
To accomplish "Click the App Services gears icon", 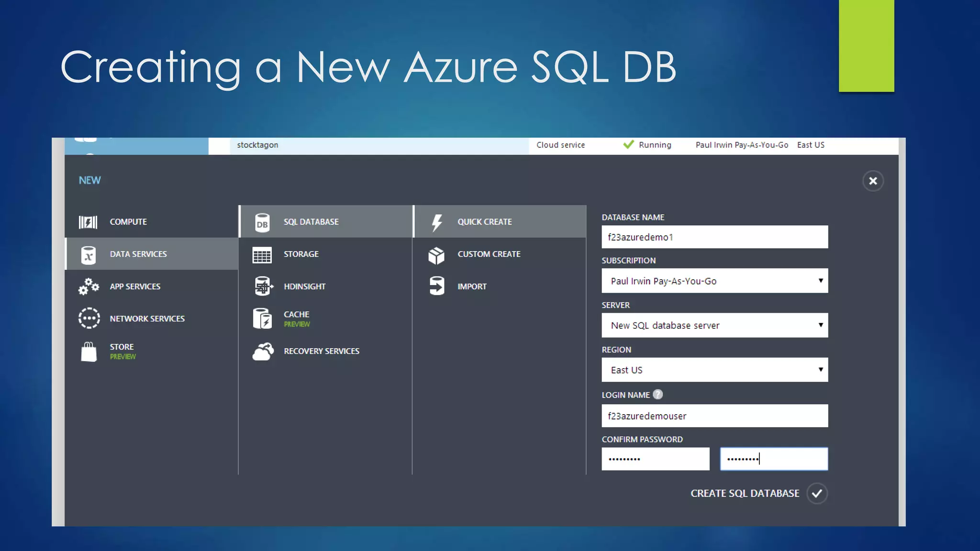I will [89, 287].
